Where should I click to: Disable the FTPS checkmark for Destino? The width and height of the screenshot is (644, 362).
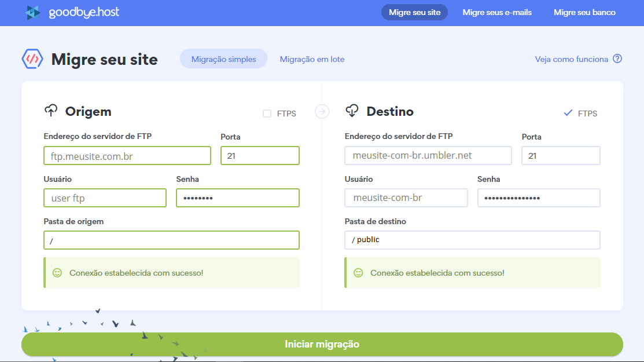(568, 114)
